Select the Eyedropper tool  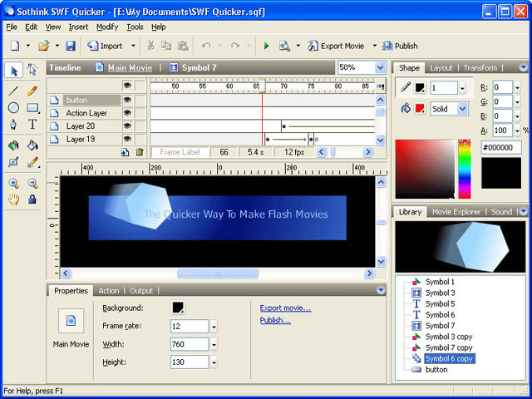(x=32, y=163)
